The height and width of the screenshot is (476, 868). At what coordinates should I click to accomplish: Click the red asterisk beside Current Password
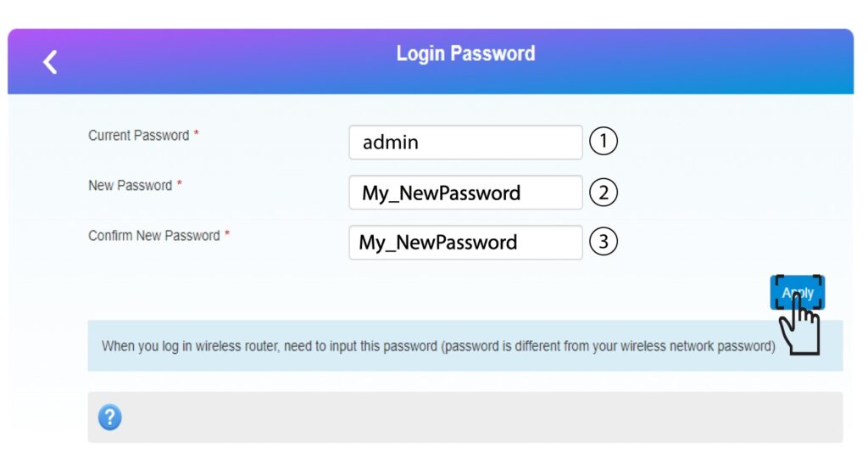[x=196, y=134]
